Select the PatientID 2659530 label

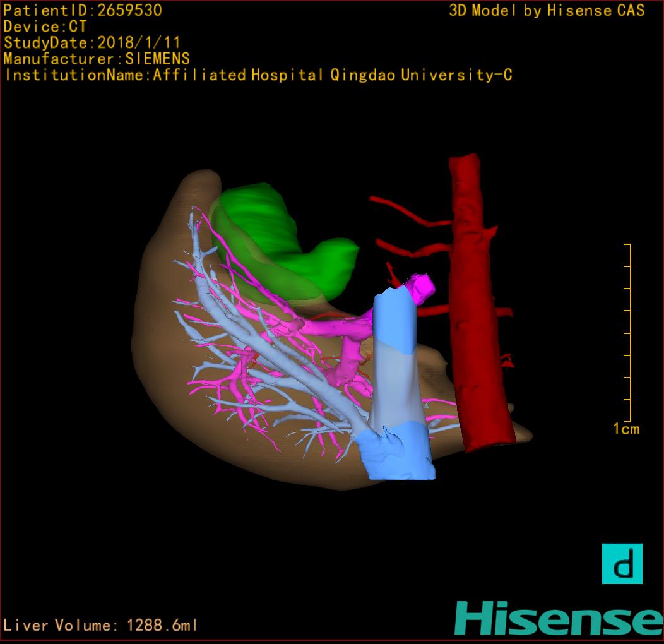[83, 11]
